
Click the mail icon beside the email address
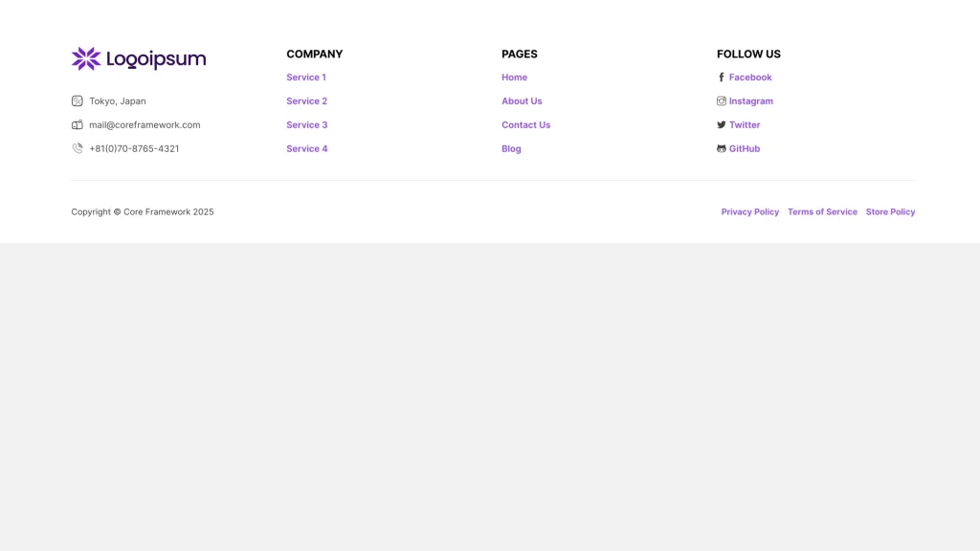tap(78, 125)
